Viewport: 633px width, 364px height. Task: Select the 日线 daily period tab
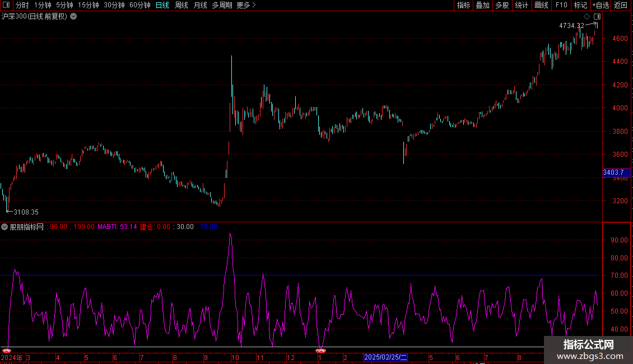click(x=162, y=5)
